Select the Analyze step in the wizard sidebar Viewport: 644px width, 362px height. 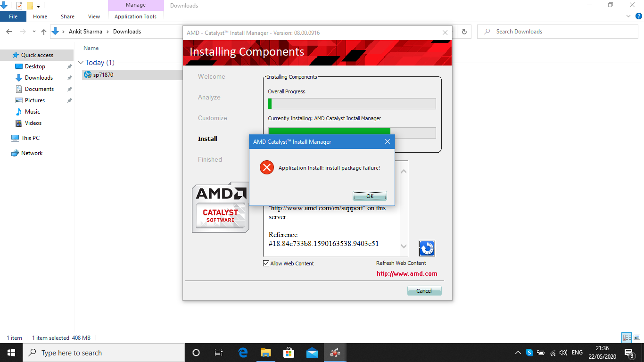(209, 97)
